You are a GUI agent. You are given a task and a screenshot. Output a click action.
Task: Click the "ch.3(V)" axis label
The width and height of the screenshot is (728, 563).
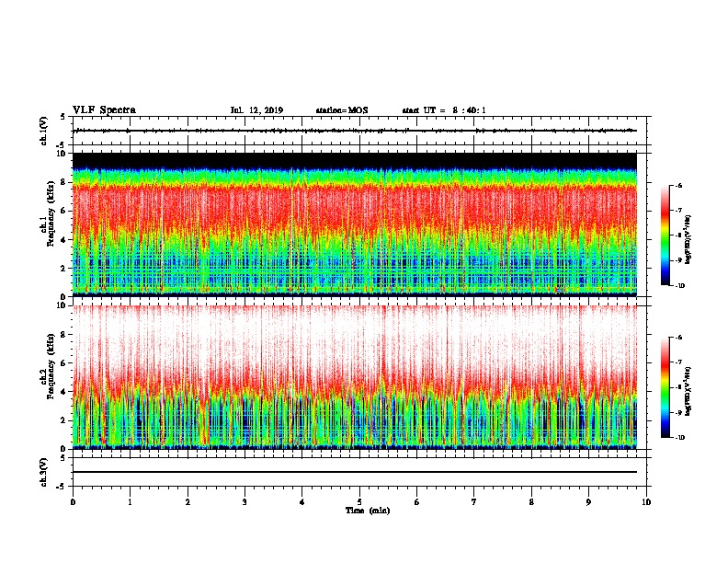[x=44, y=472]
